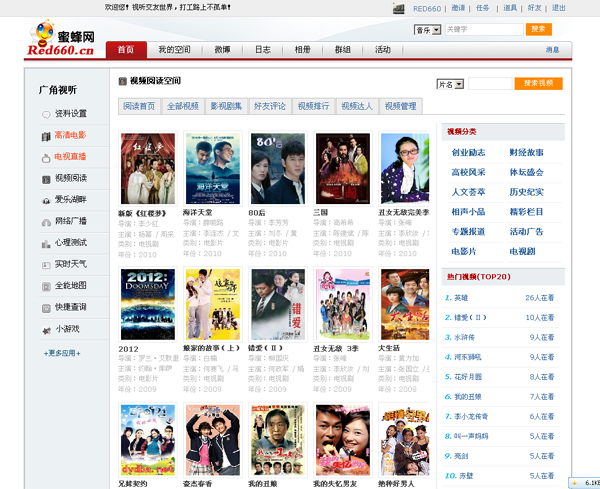
Task: Select the 财经故事 video category
Action: tap(527, 153)
